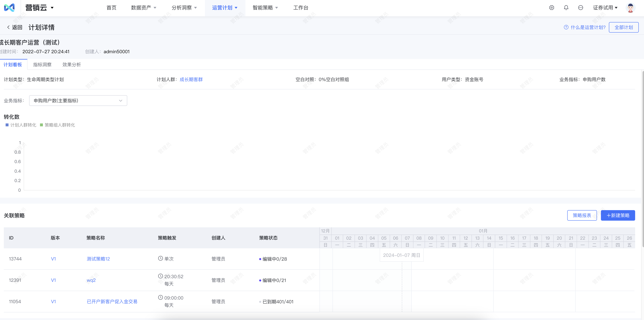Click the 2024-01-07 周日 date tooltip
The width and height of the screenshot is (644, 320).
point(401,255)
